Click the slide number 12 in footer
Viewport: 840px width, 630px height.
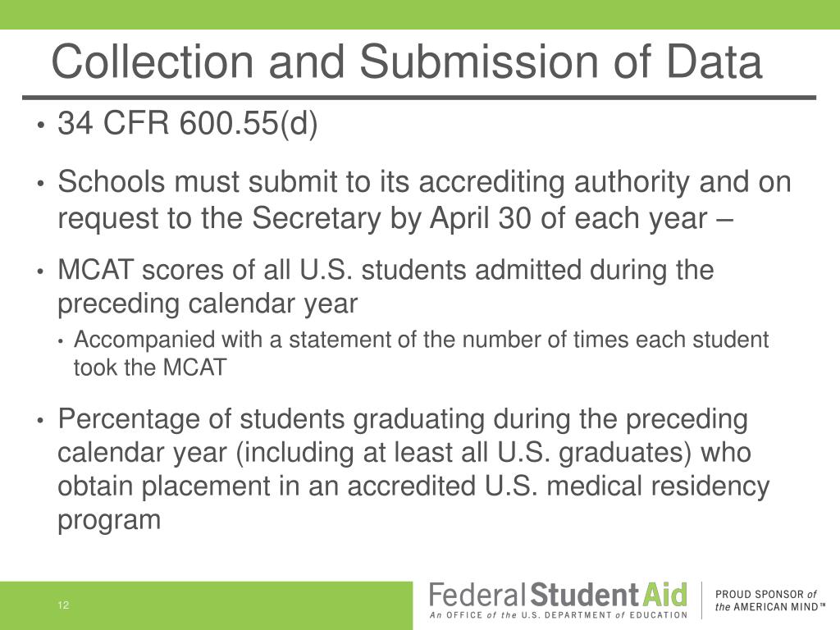pyautogui.click(x=63, y=605)
